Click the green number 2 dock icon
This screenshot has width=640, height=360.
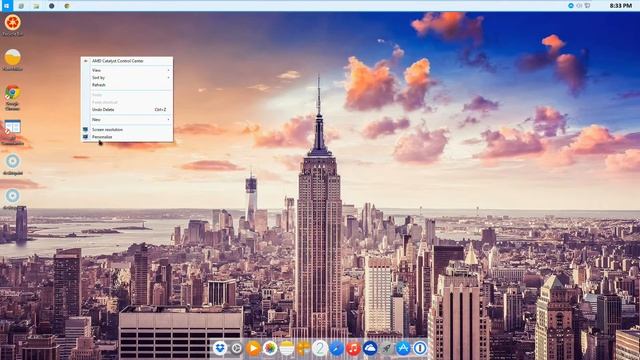320,348
